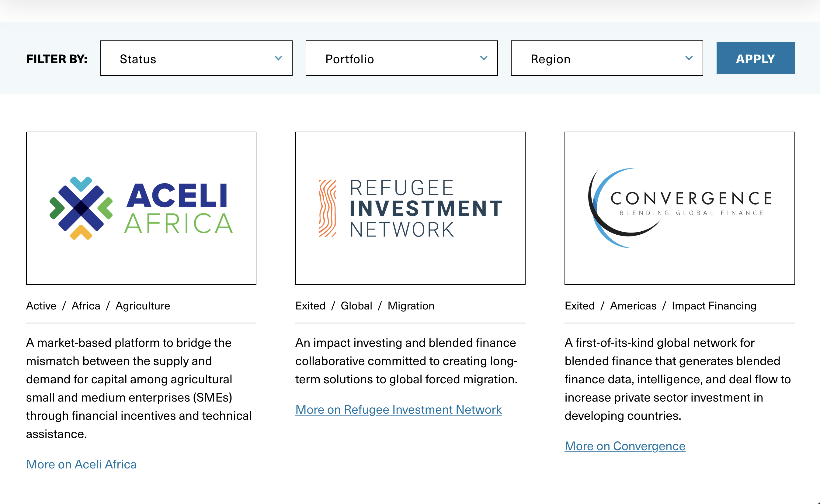
Task: Click the Aceli Africa cross emblem
Action: click(81, 208)
